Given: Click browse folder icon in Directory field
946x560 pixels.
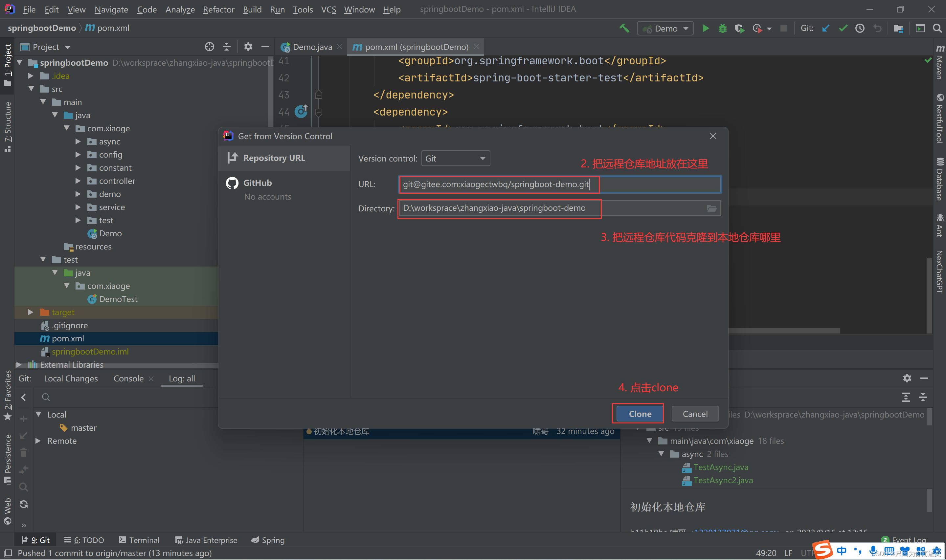Looking at the screenshot, I should (711, 208).
